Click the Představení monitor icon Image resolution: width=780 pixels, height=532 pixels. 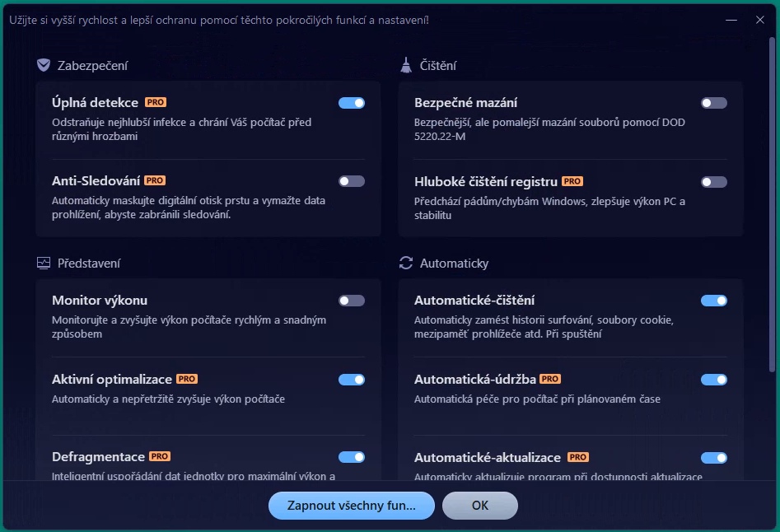coord(44,264)
